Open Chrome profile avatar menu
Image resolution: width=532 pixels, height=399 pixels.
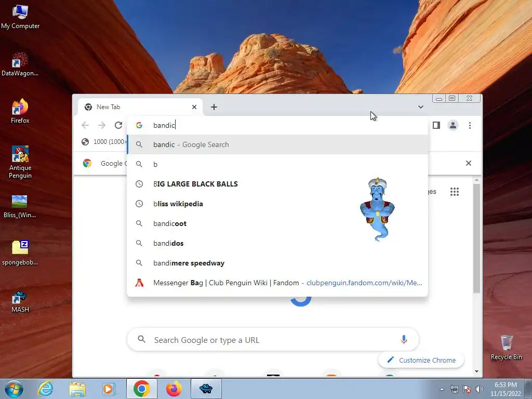pos(453,125)
